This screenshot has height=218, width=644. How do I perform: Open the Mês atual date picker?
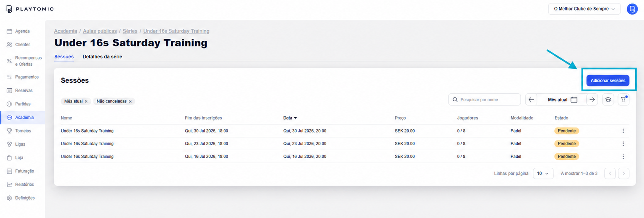click(x=562, y=100)
